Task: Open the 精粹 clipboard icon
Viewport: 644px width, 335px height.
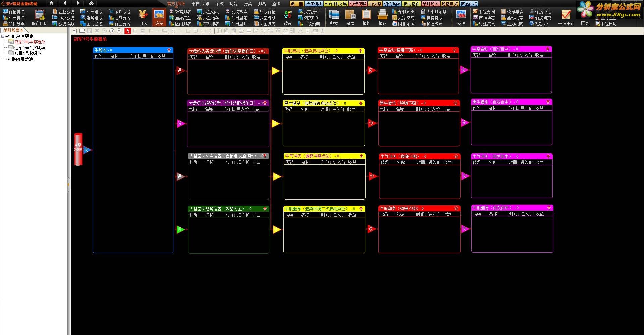Action: pos(366,17)
